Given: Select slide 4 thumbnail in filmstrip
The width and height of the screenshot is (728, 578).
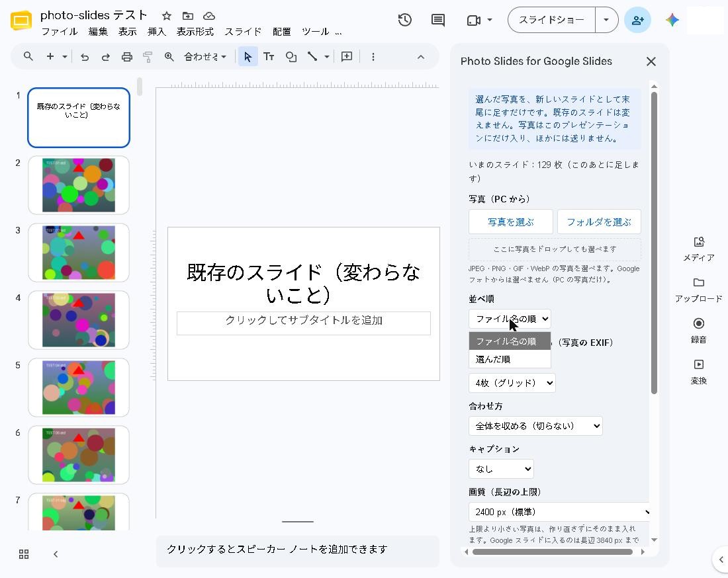Looking at the screenshot, I should (79, 320).
